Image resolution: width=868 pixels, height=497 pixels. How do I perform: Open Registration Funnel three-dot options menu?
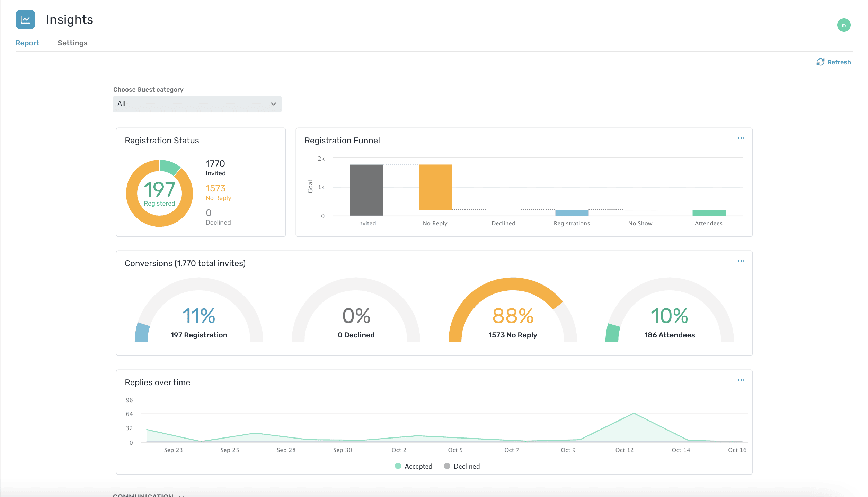[x=741, y=138]
